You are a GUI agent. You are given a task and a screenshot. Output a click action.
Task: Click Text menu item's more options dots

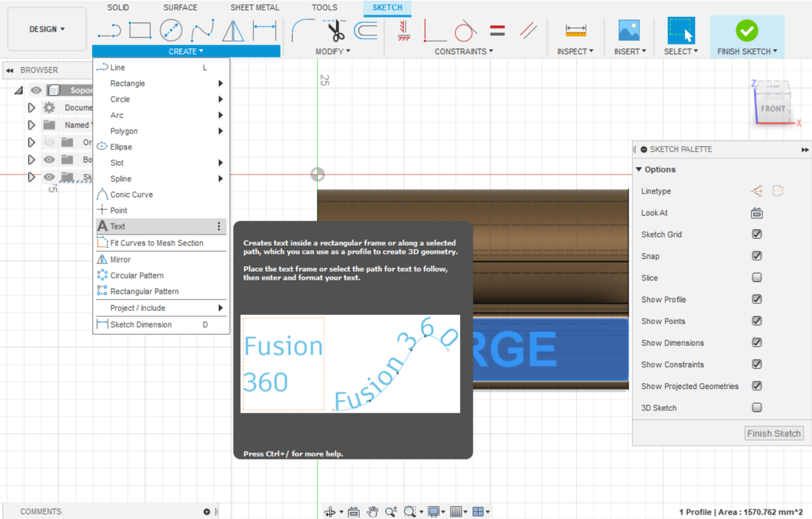click(x=219, y=227)
